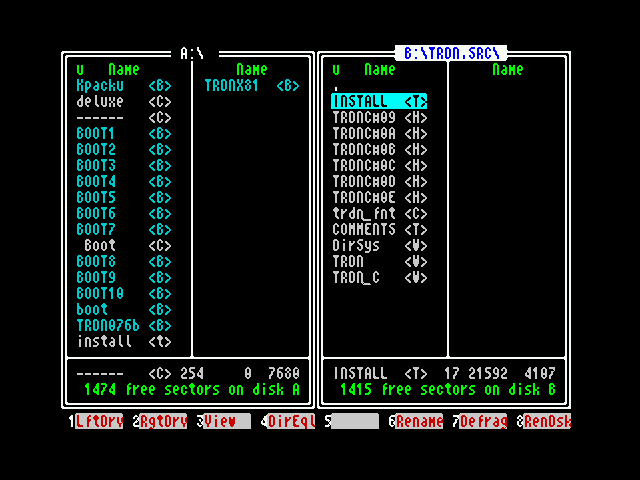Select TRDNCH0C in the right panel
This screenshot has width=640, height=480.
tap(380, 165)
